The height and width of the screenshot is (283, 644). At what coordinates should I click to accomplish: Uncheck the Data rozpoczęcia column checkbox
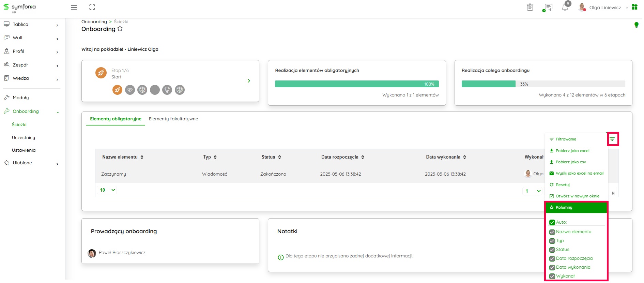552,259
